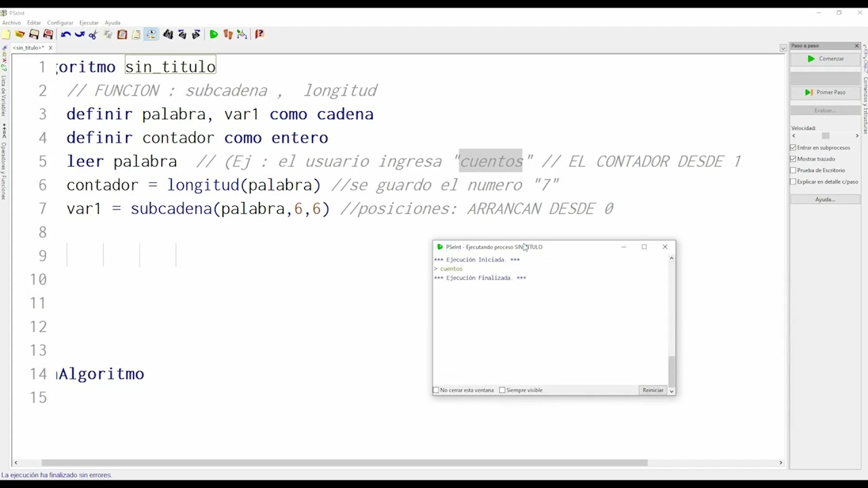
Task: Click the Primer Paso button
Action: click(x=825, y=92)
